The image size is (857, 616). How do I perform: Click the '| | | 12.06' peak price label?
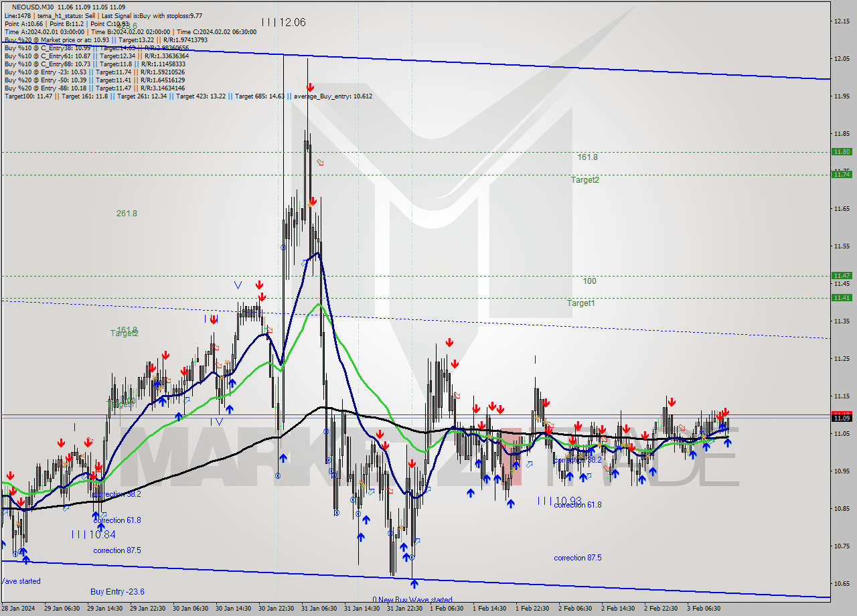click(283, 22)
